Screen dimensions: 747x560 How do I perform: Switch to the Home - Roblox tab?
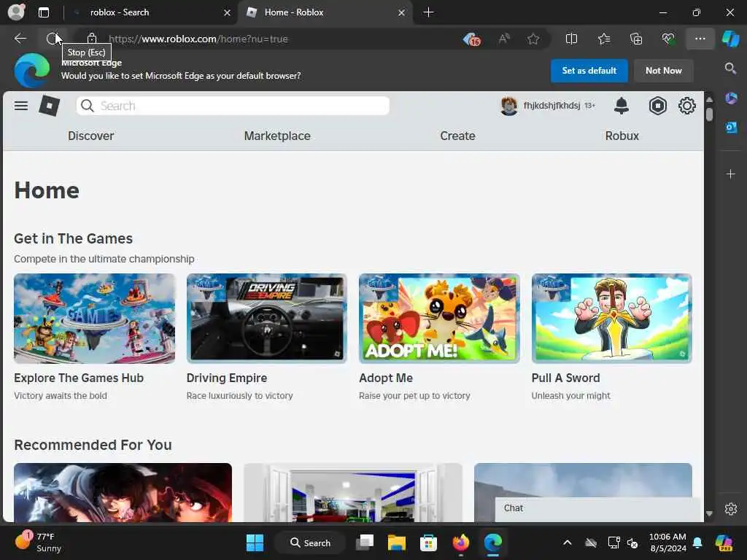(325, 12)
